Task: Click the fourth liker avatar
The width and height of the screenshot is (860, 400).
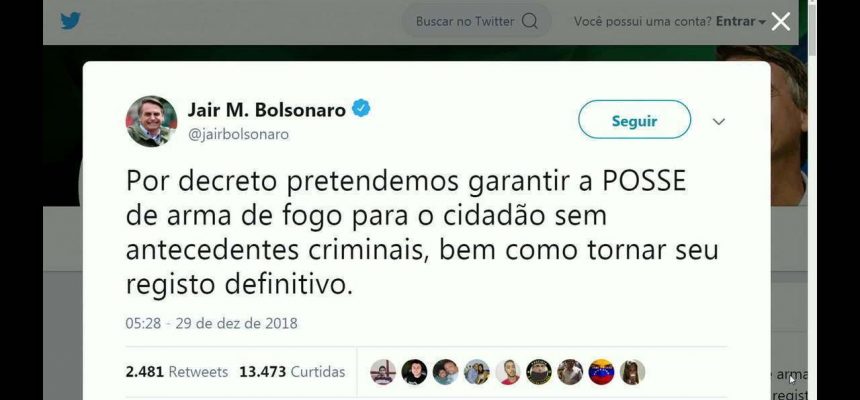Action: click(477, 372)
